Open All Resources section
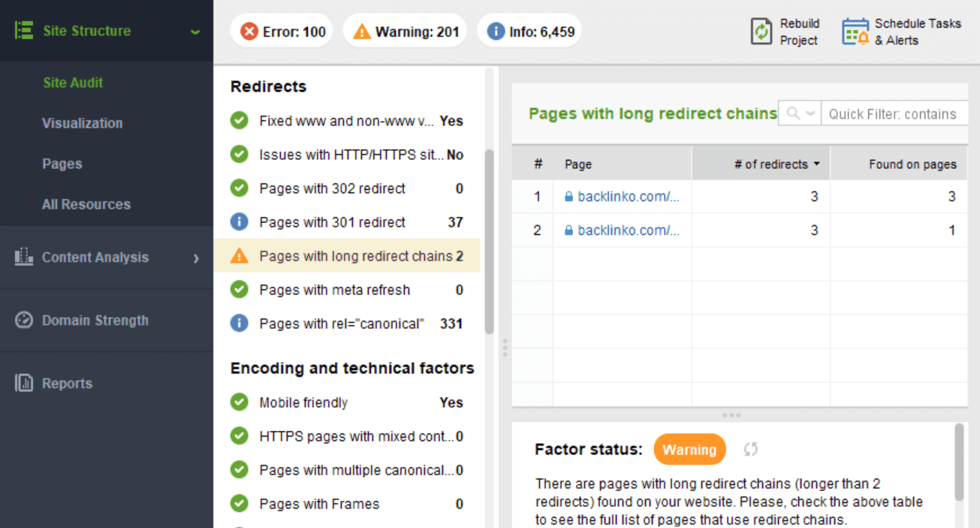Screen dimensions: 980x528 tap(86, 204)
